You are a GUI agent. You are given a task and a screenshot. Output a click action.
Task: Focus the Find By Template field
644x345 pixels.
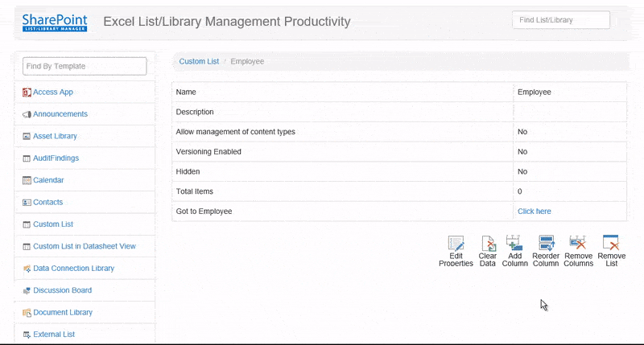pyautogui.click(x=85, y=67)
